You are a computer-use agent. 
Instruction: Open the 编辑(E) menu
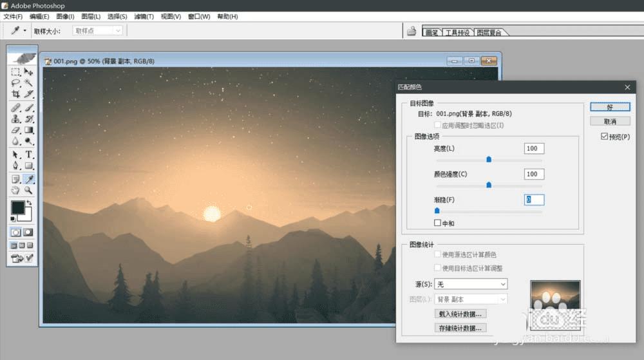click(39, 16)
